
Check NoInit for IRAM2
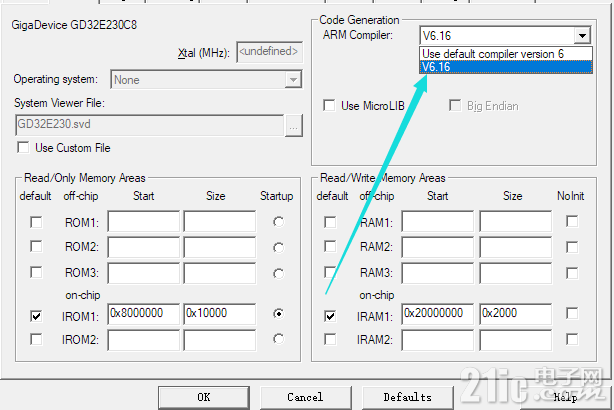pos(572,339)
